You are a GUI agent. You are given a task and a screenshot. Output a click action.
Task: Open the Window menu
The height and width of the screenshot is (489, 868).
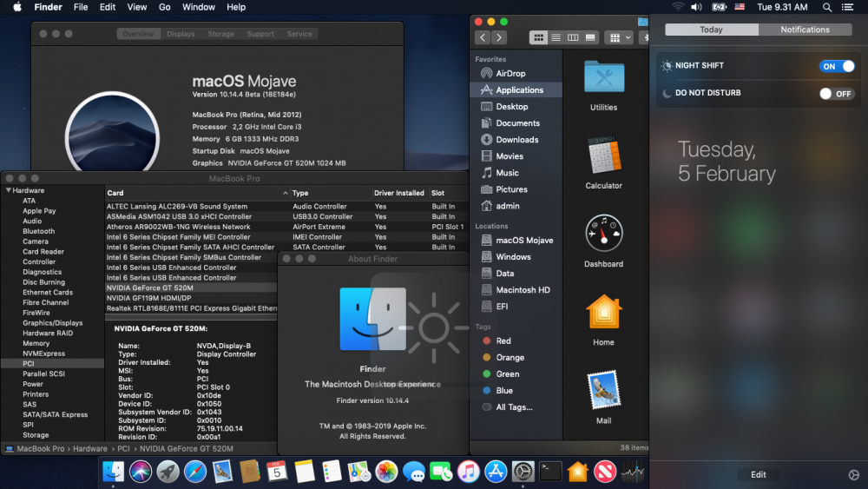pos(198,7)
